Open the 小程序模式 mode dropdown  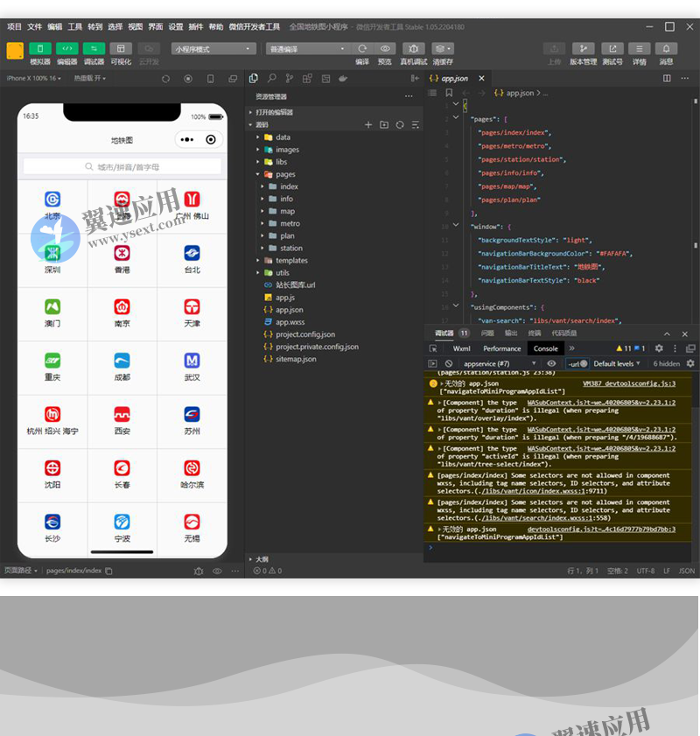tap(213, 49)
